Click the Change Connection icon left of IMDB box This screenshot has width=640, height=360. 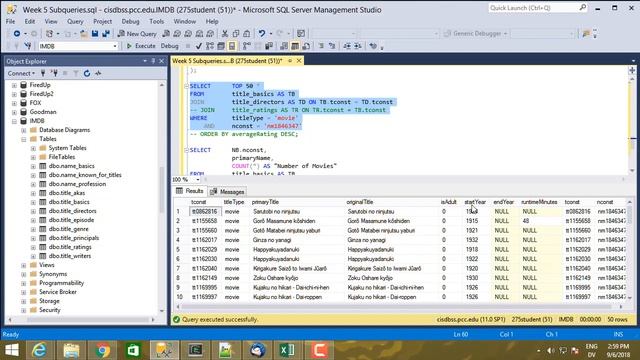(x=28, y=46)
